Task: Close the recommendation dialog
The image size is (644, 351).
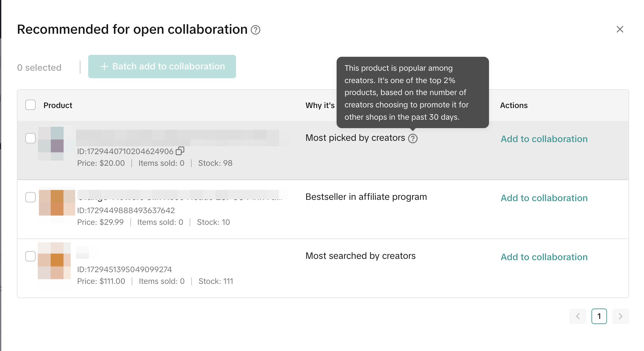Action: click(x=620, y=29)
